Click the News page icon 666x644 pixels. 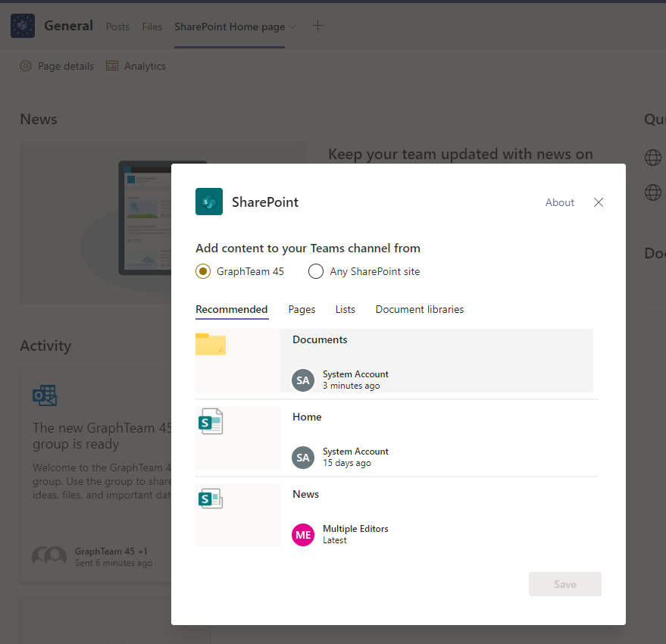tap(211, 499)
